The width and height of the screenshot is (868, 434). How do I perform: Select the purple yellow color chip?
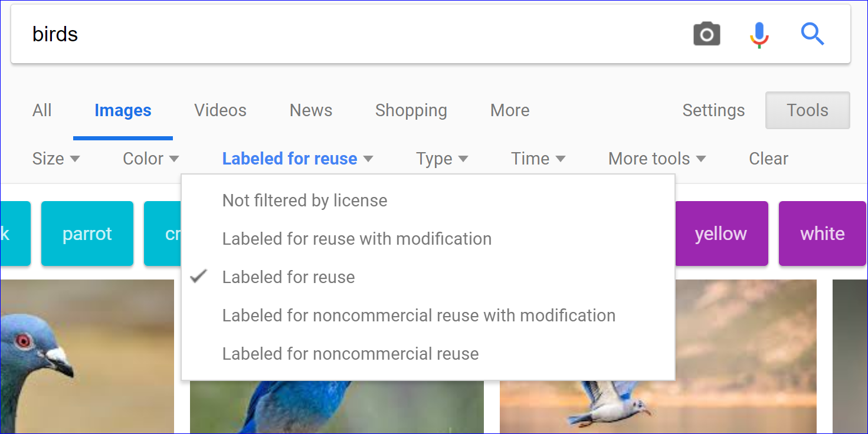point(720,234)
